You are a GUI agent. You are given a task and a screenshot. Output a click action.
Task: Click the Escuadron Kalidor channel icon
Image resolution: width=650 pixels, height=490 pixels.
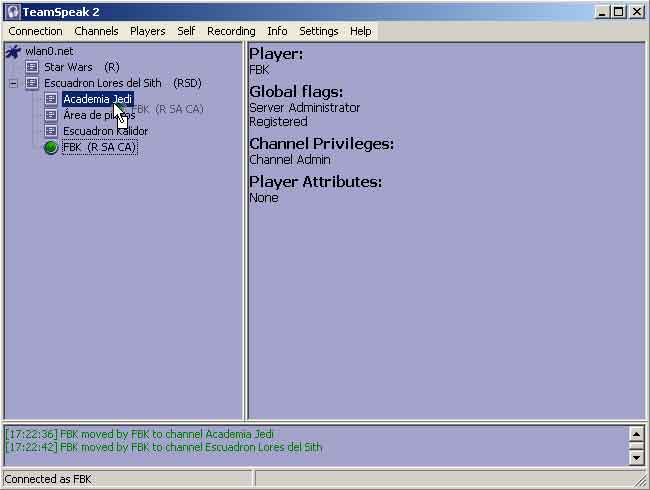coord(51,131)
